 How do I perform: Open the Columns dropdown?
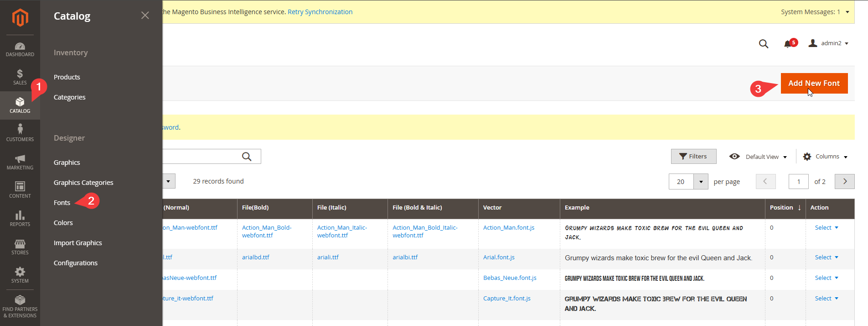click(825, 157)
